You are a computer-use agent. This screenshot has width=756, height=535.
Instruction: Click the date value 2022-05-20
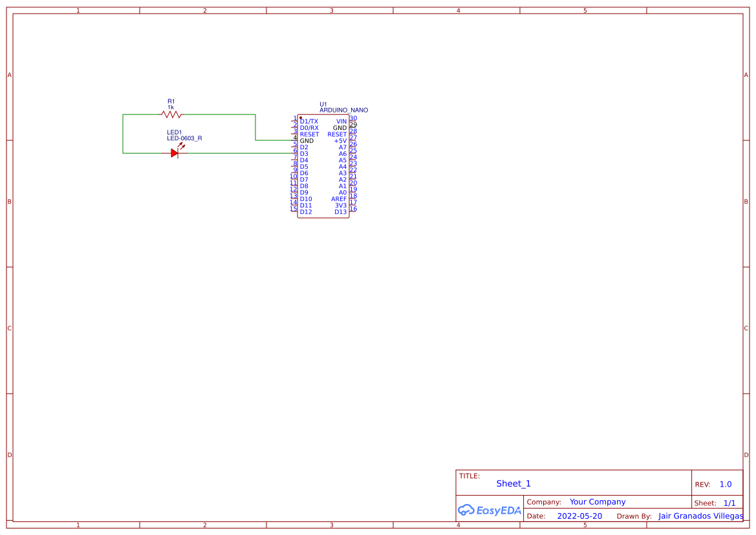coord(579,516)
